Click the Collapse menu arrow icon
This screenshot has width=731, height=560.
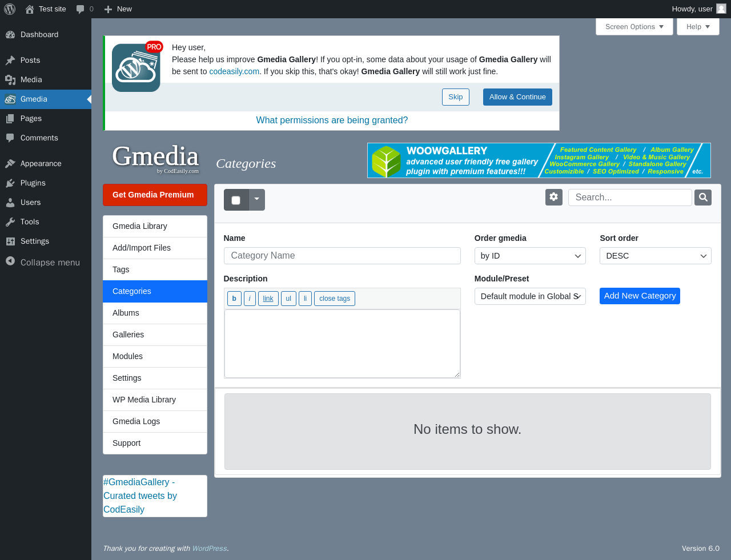[x=10, y=261]
